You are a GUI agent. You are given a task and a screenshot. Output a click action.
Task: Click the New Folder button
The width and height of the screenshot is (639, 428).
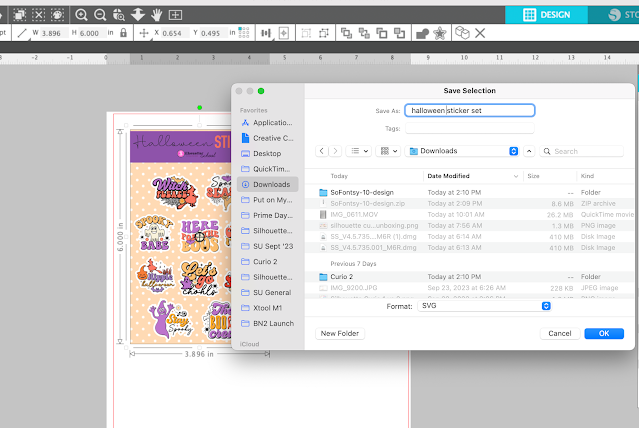tap(340, 333)
